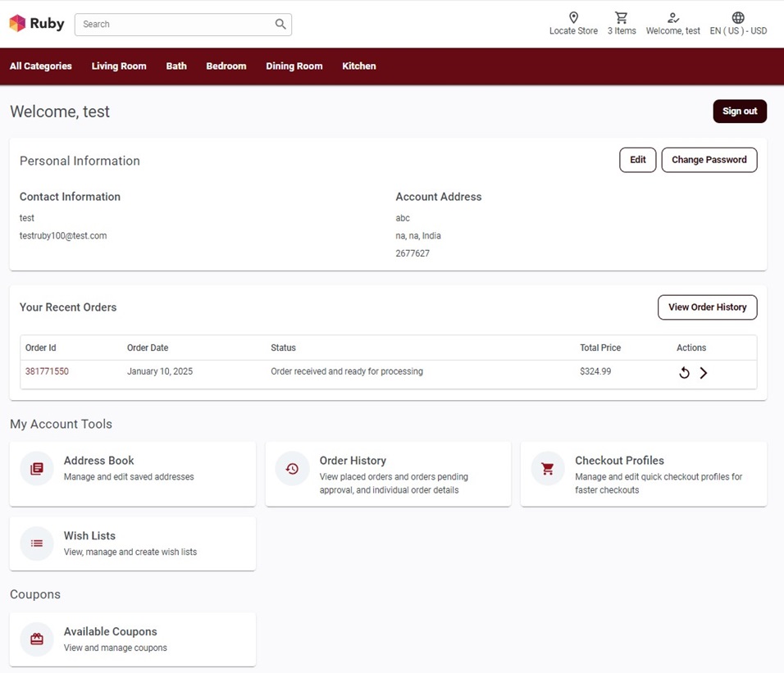The width and height of the screenshot is (784, 673).
Task: Click the Order History clock icon
Action: click(293, 469)
